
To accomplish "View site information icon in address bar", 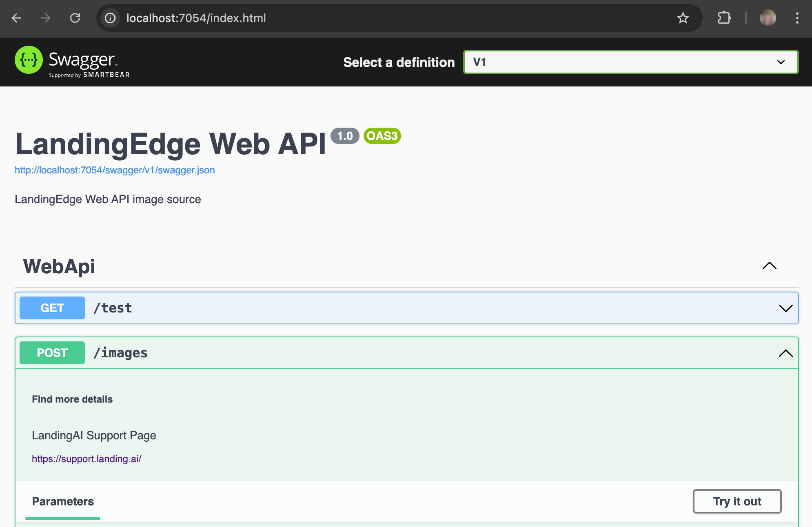I will (110, 18).
